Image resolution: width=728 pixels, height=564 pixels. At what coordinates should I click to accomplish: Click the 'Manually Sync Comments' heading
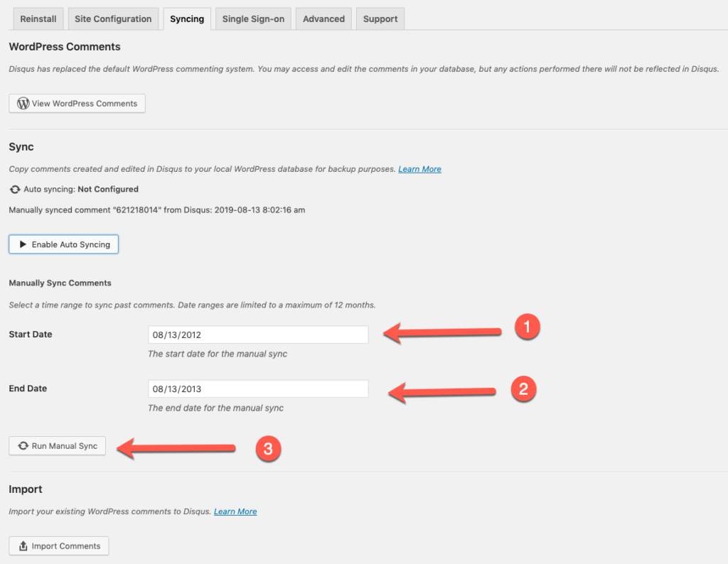pos(60,283)
